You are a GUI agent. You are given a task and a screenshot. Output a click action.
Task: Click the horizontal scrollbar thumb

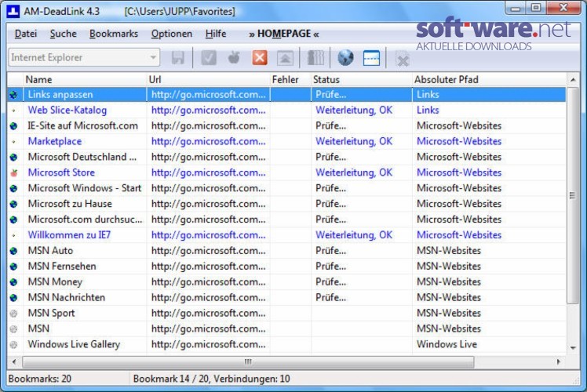(x=248, y=361)
